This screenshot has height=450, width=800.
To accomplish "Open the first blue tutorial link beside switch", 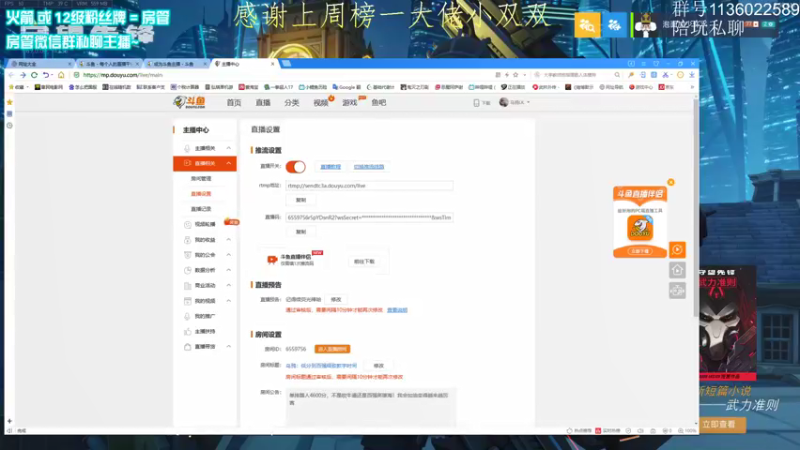I will click(330, 167).
